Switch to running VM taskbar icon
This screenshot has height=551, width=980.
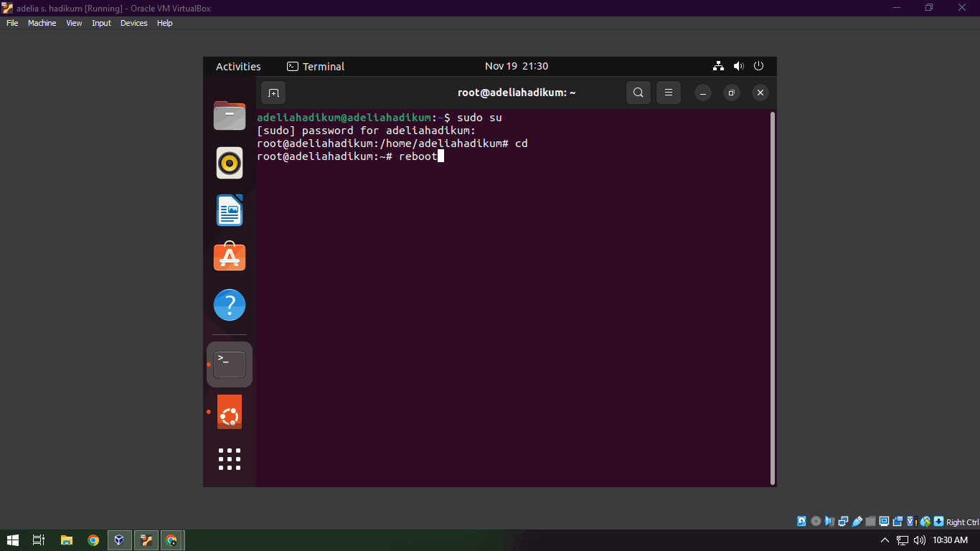(146, 540)
